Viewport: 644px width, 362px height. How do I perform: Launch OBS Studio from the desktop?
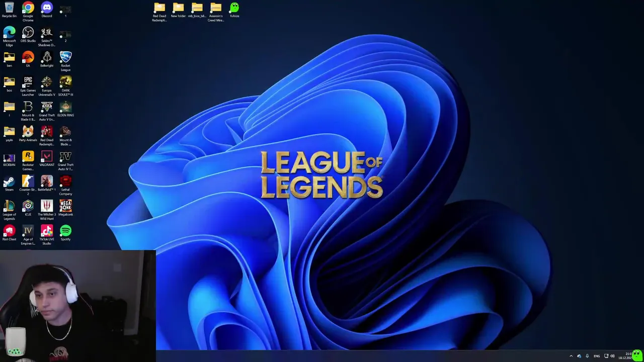click(28, 35)
